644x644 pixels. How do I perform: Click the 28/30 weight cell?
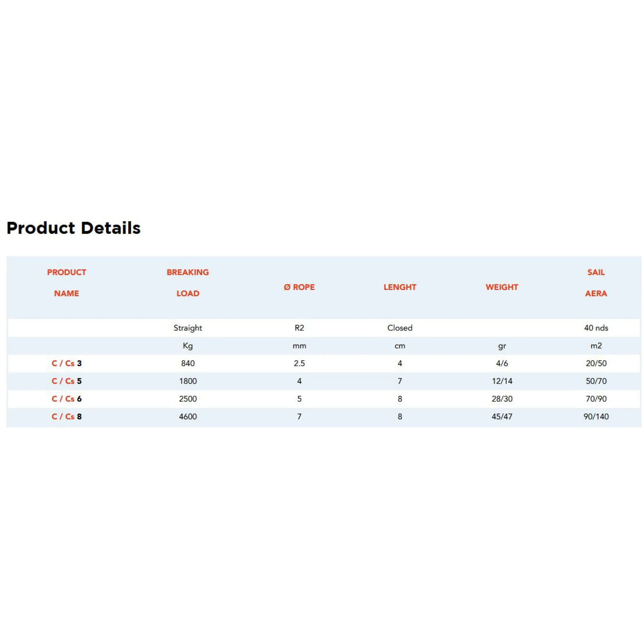tap(502, 399)
